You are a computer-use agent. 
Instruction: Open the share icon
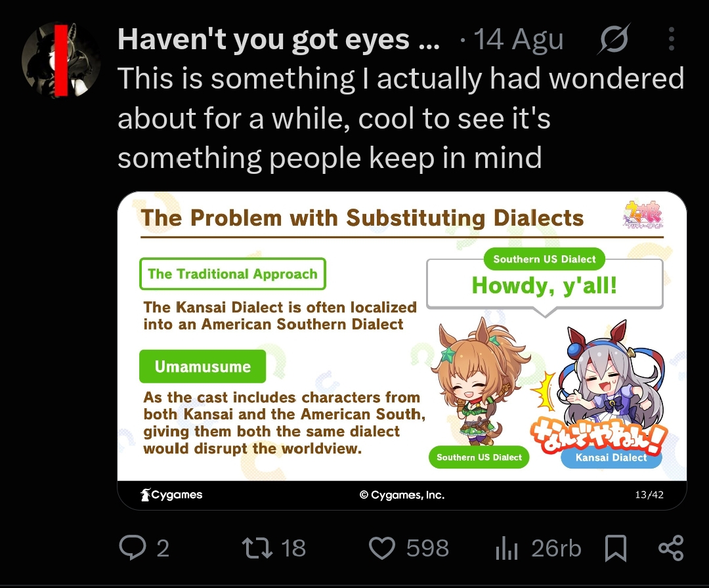pyautogui.click(x=671, y=548)
